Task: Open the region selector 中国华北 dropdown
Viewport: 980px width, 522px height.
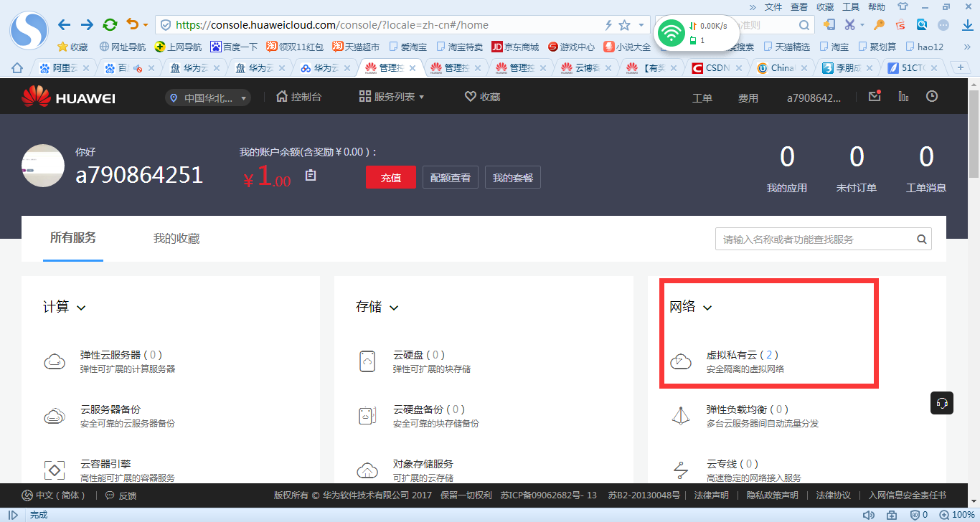Action: (x=208, y=98)
